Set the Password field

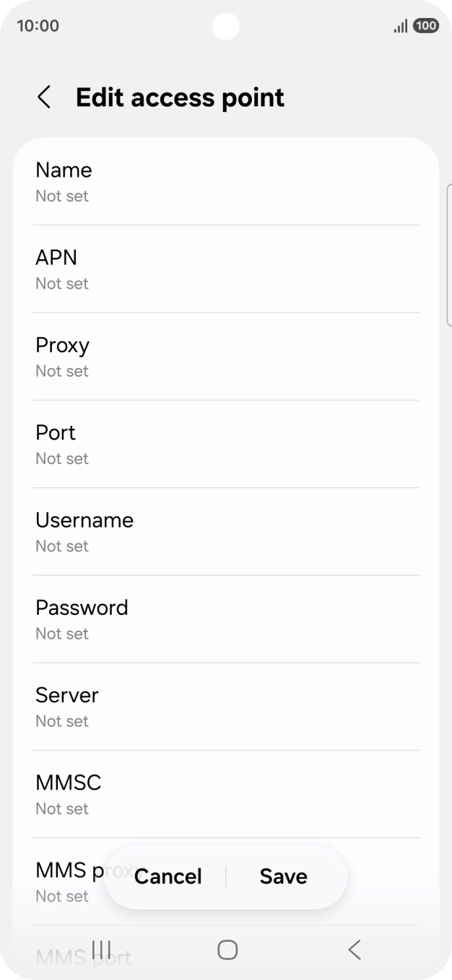226,619
